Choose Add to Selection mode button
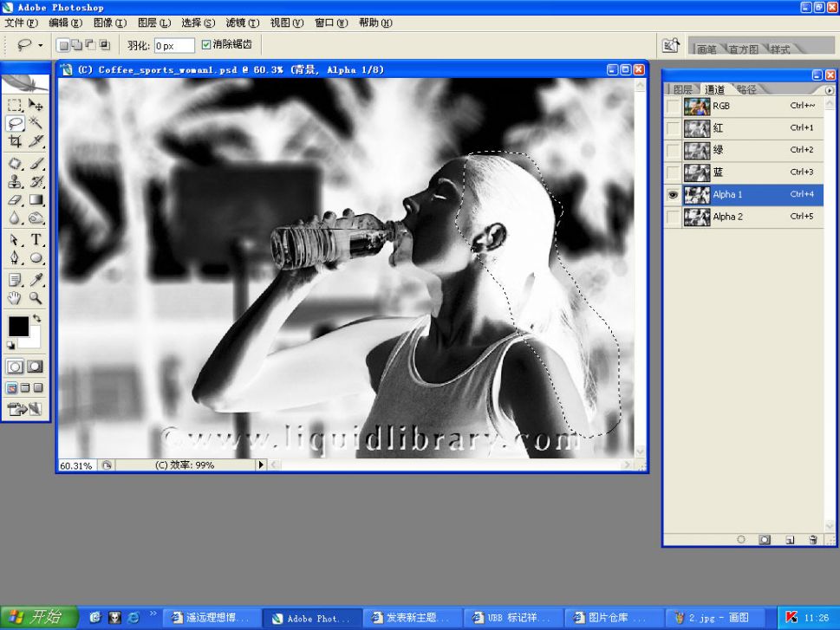This screenshot has width=840, height=630. (76, 46)
